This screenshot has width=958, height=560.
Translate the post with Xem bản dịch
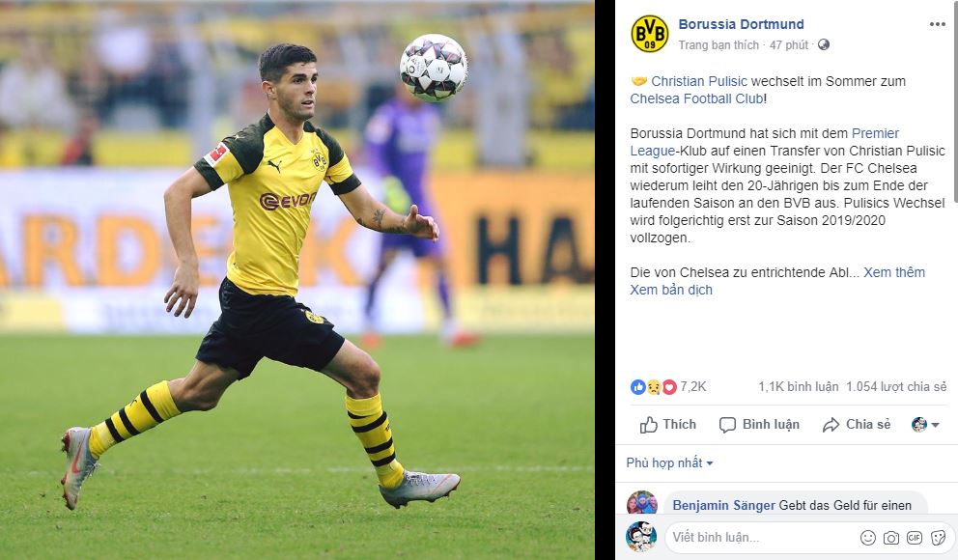(x=671, y=290)
